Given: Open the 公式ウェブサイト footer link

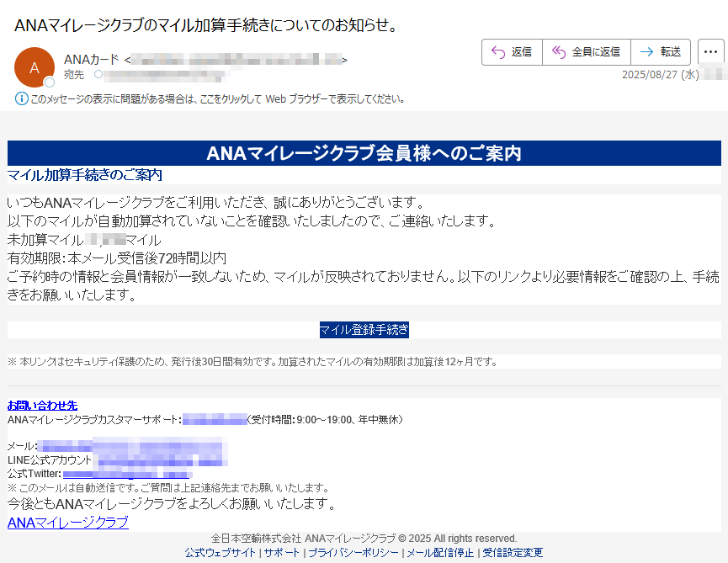Looking at the screenshot, I should pyautogui.click(x=220, y=553).
